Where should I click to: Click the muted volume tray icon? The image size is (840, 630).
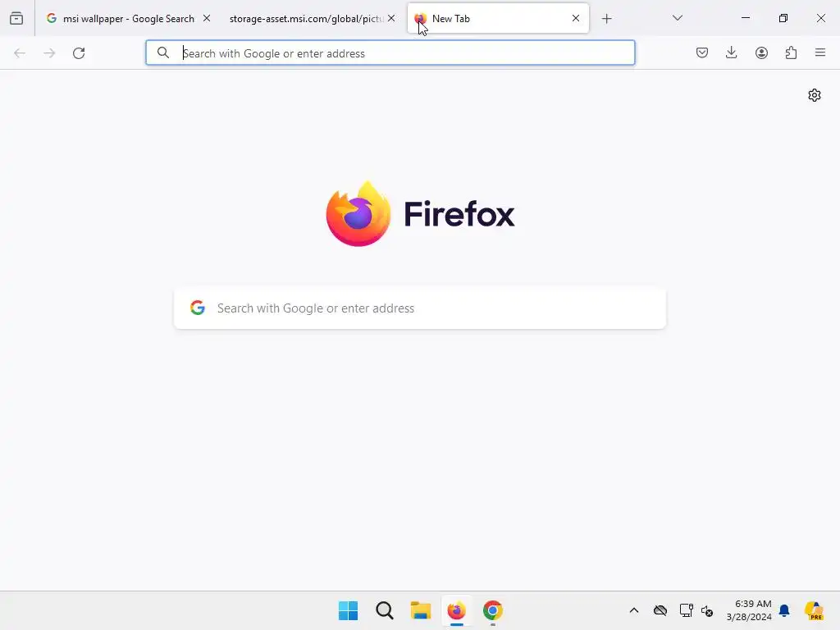pos(707,610)
